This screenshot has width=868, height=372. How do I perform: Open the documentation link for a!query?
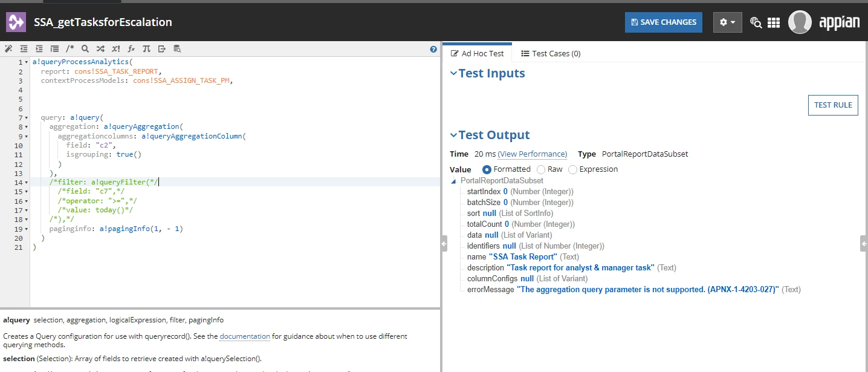(245, 336)
